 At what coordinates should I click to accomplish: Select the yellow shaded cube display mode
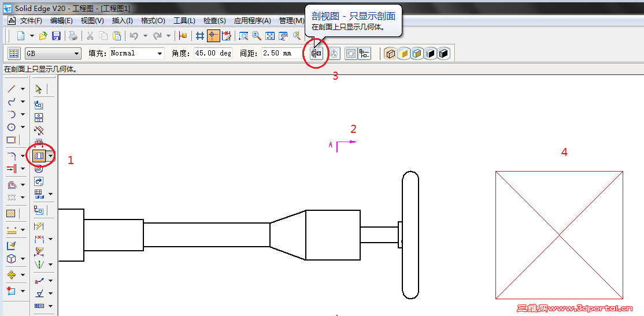[x=404, y=54]
